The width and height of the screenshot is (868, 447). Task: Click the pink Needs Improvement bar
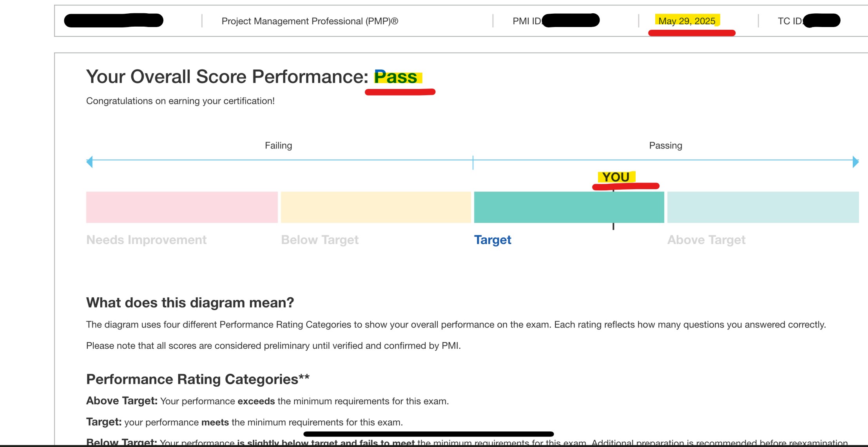click(182, 207)
